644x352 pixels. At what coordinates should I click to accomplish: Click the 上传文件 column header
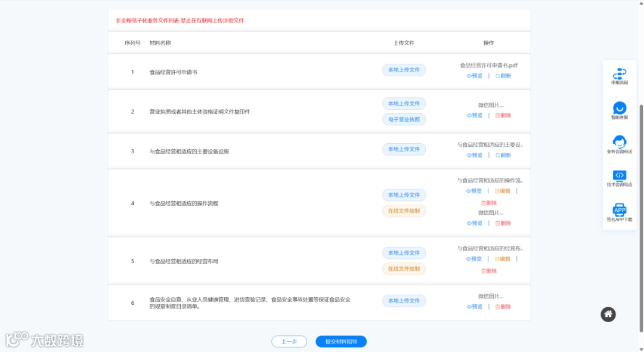(x=404, y=43)
